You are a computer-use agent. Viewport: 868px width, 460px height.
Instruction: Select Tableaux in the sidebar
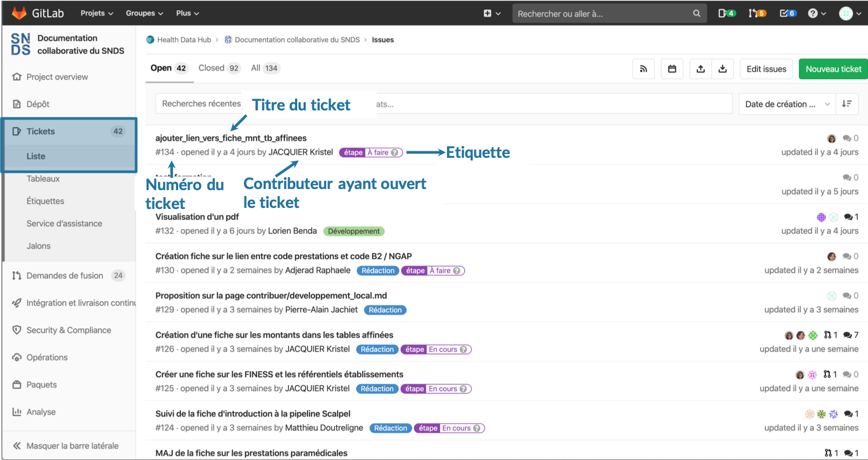coord(43,179)
